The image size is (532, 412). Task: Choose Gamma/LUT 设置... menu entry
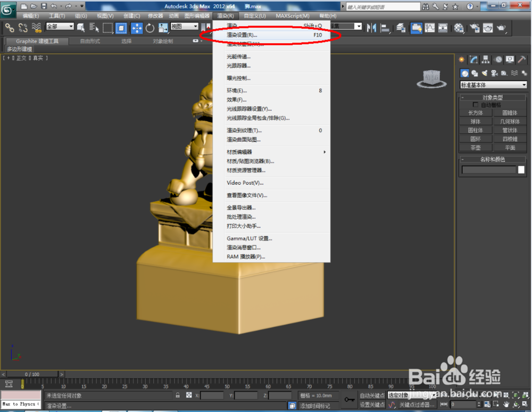[x=271, y=238]
